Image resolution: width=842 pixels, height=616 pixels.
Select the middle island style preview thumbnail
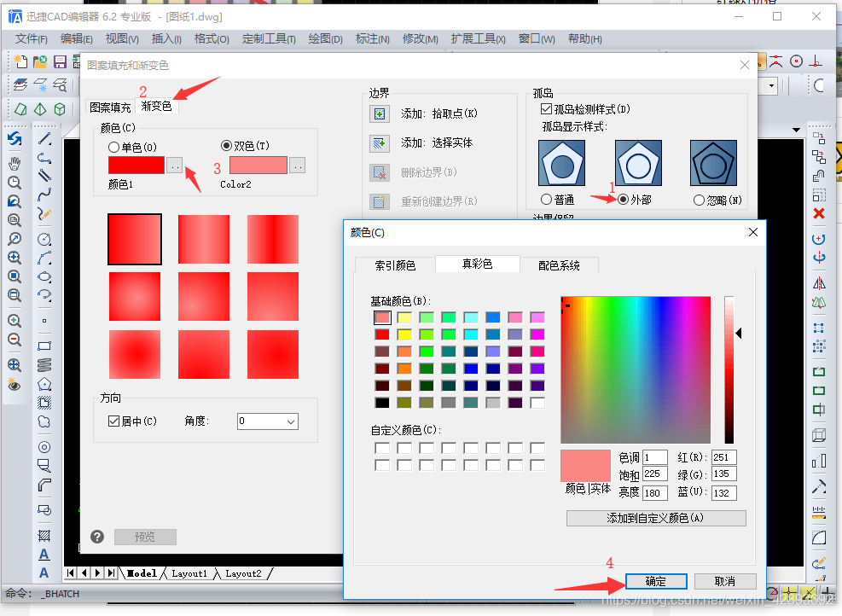tap(638, 163)
